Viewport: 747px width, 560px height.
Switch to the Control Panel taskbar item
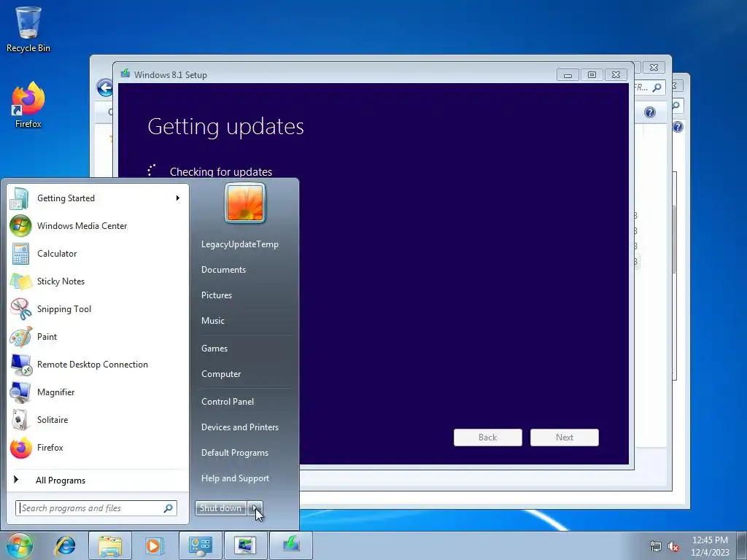(x=200, y=545)
